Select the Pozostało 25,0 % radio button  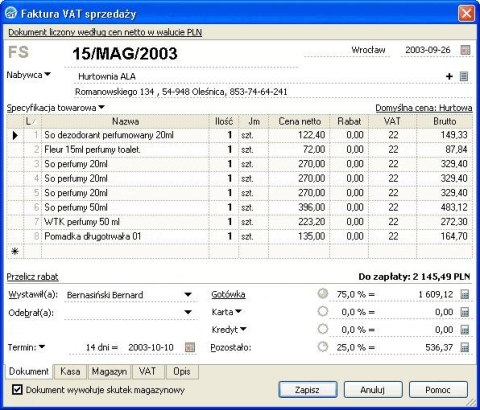323,347
